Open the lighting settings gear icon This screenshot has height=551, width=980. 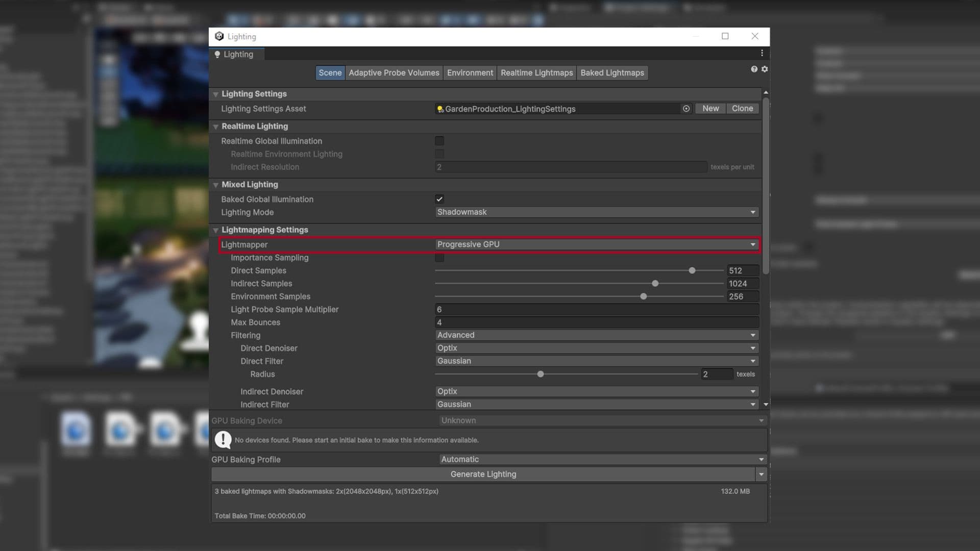(x=764, y=69)
